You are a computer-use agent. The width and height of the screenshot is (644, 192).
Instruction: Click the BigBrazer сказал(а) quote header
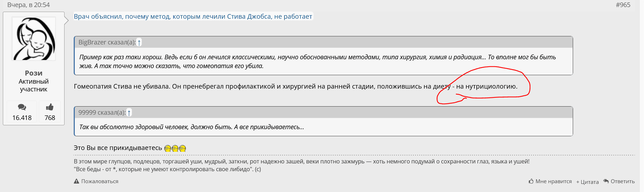click(x=107, y=42)
